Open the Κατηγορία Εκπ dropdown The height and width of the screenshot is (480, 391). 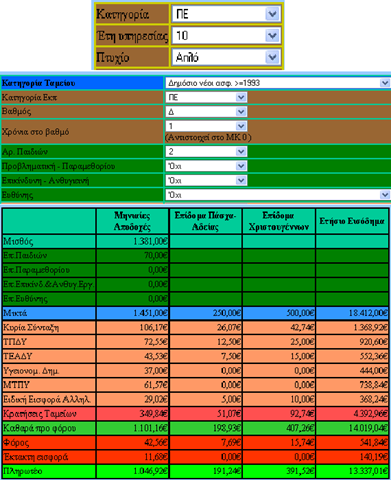(x=206, y=97)
